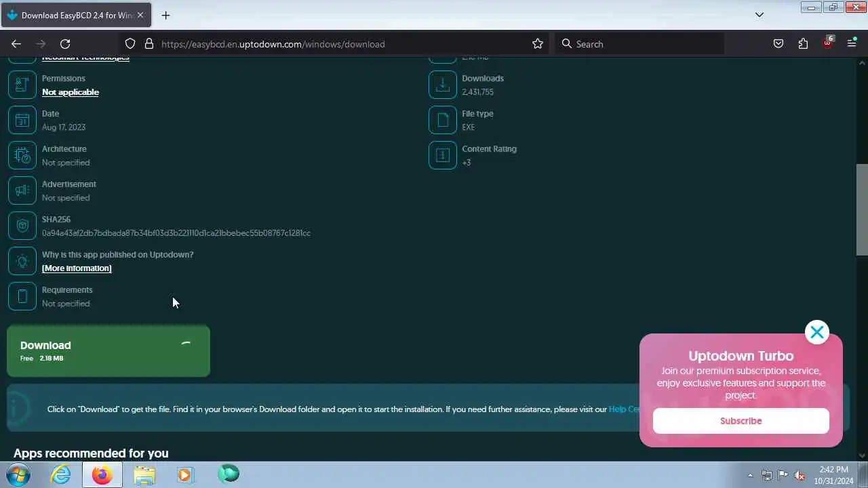The image size is (868, 488).
Task: Click the green Download button
Action: [108, 351]
